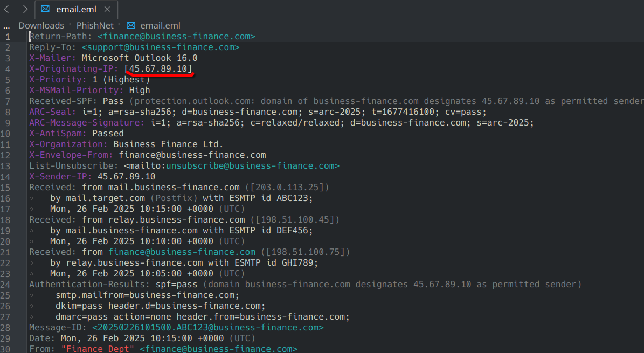The image size is (644, 353).
Task: Go back with the left arrow
Action: [7, 9]
